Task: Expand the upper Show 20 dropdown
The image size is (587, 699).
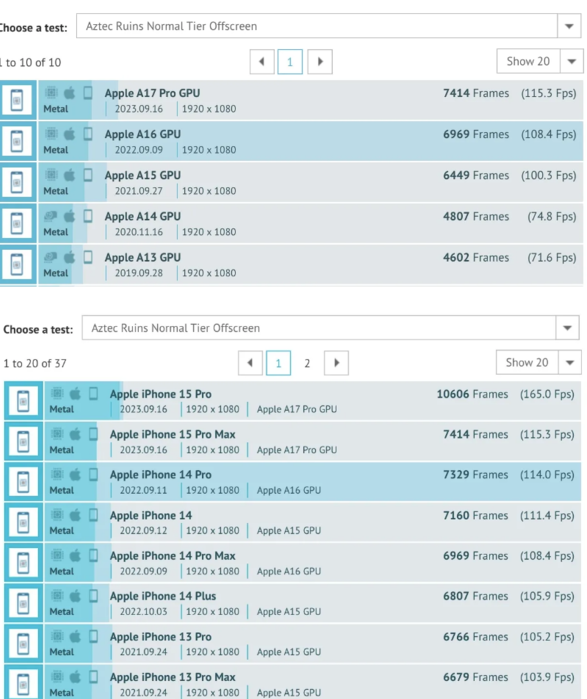Action: [571, 62]
